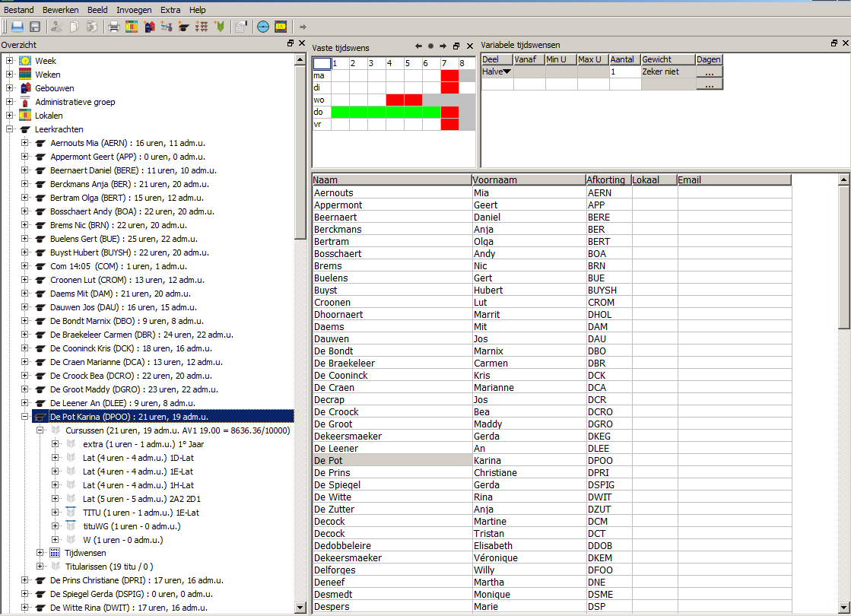Expand the Tijdwensen node
Viewport: 851px width, 616px height.
point(40,553)
